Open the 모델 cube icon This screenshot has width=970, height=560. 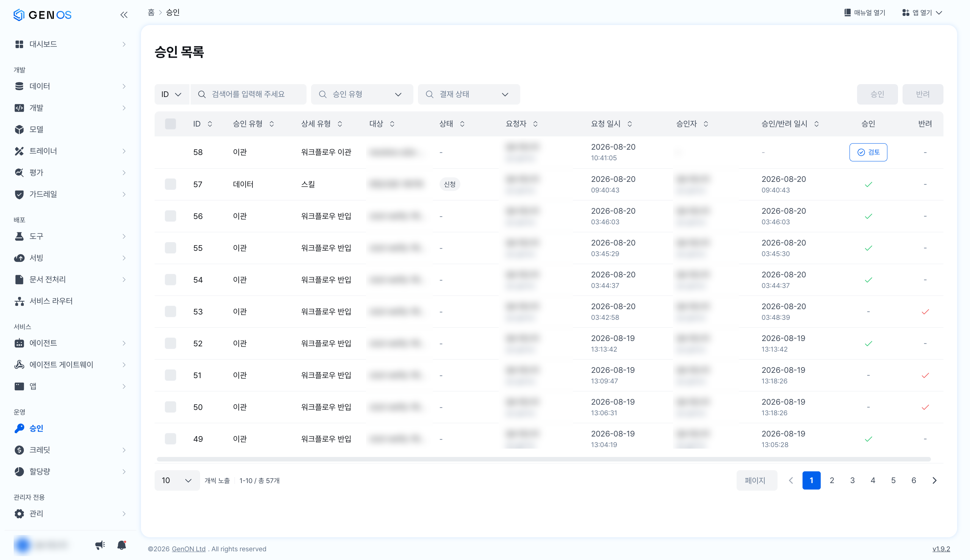(x=19, y=129)
